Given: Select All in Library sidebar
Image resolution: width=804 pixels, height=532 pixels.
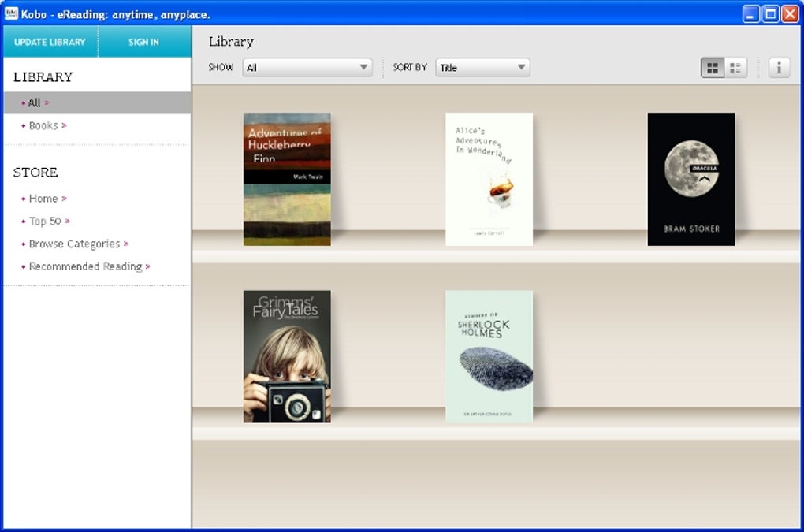Looking at the screenshot, I should pyautogui.click(x=35, y=103).
